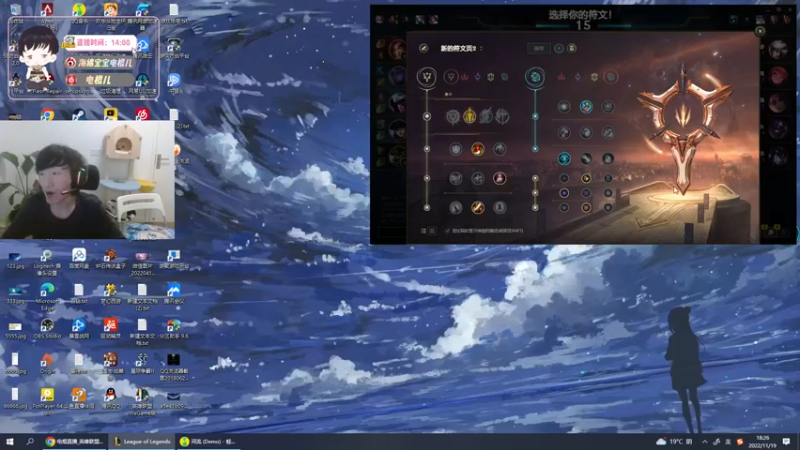Viewport: 800px width, 450px height.
Task: Select Approach Velocity secondary rune
Action: point(586,159)
